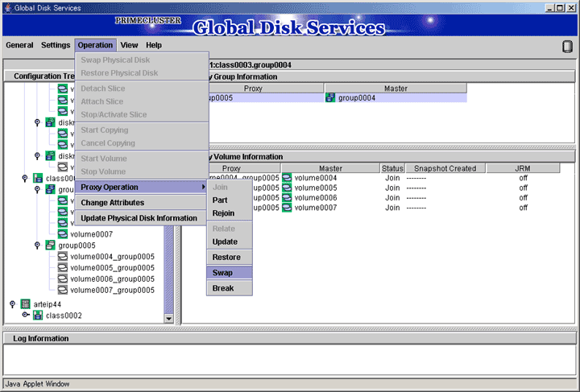Screen dimensions: 580x392
Task: Click the Snapshot Created column header
Action: tap(445, 168)
